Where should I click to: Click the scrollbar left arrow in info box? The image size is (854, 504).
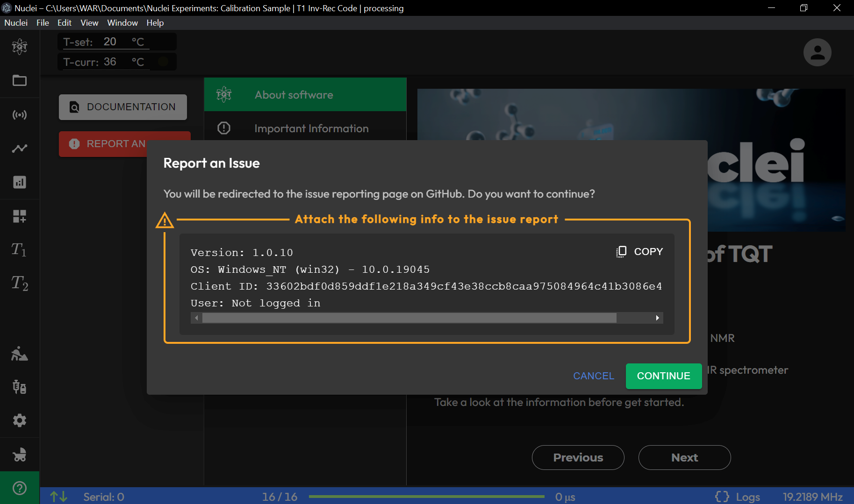(196, 318)
